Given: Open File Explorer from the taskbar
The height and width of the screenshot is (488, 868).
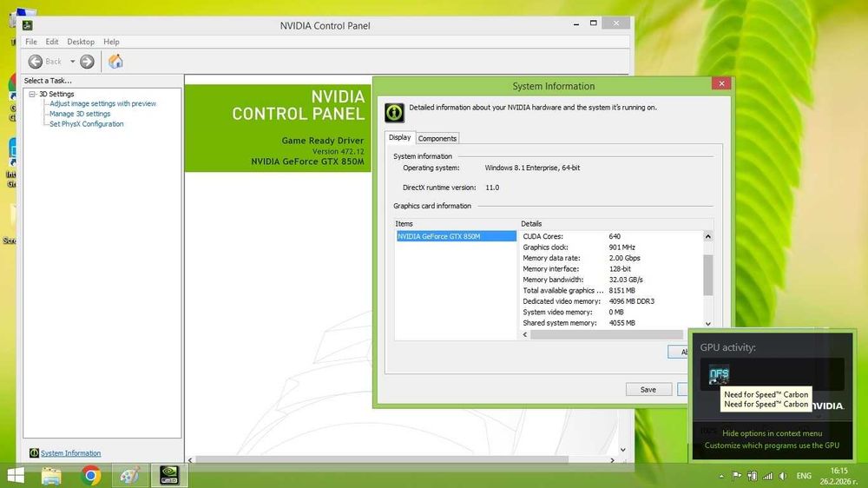Looking at the screenshot, I should point(51,476).
